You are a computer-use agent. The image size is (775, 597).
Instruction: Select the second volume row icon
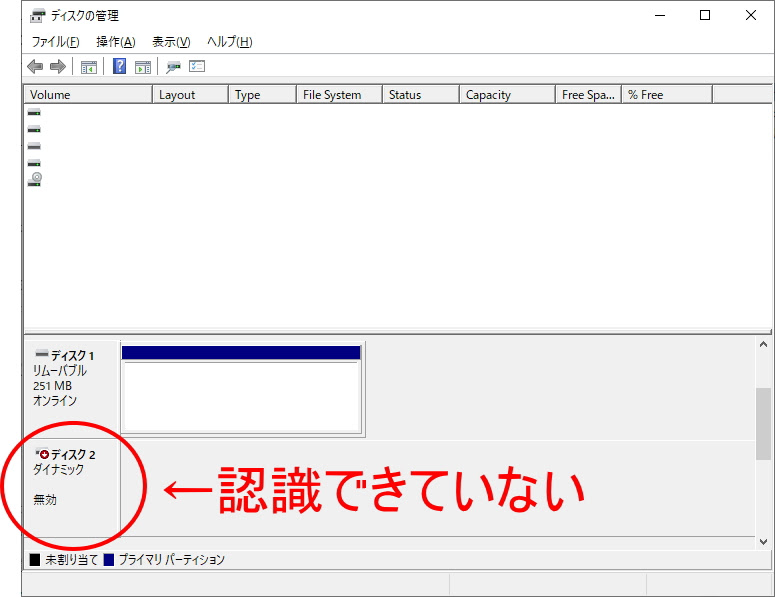34,129
